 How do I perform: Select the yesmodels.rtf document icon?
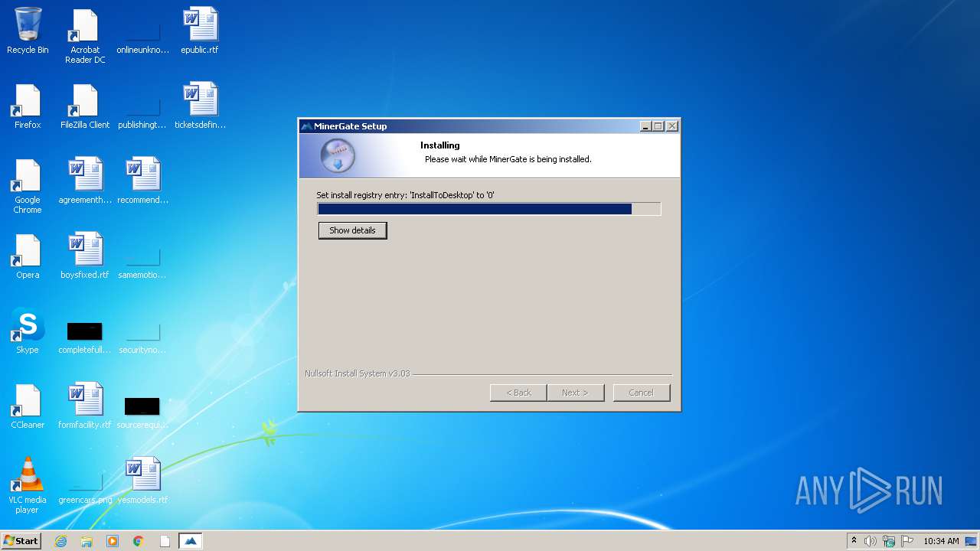142,481
